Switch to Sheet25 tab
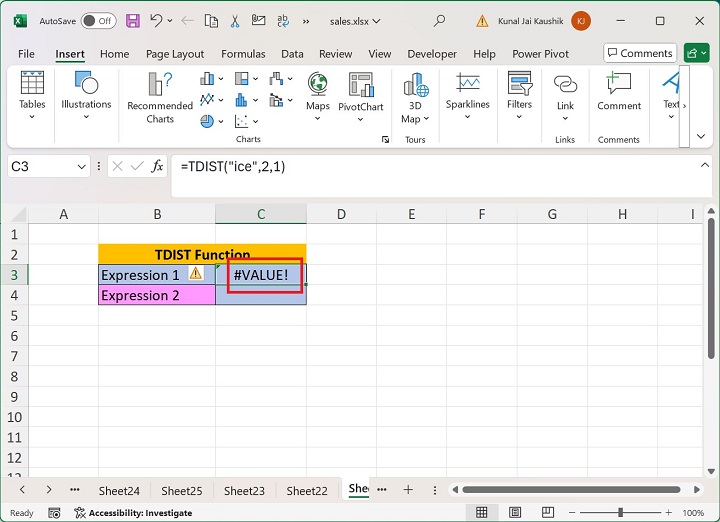The image size is (720, 522). [181, 491]
